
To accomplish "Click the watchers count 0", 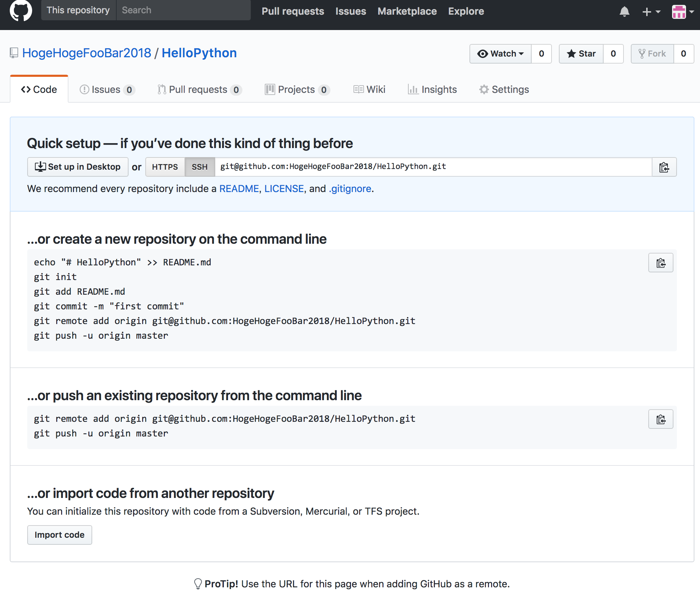I will 541,54.
